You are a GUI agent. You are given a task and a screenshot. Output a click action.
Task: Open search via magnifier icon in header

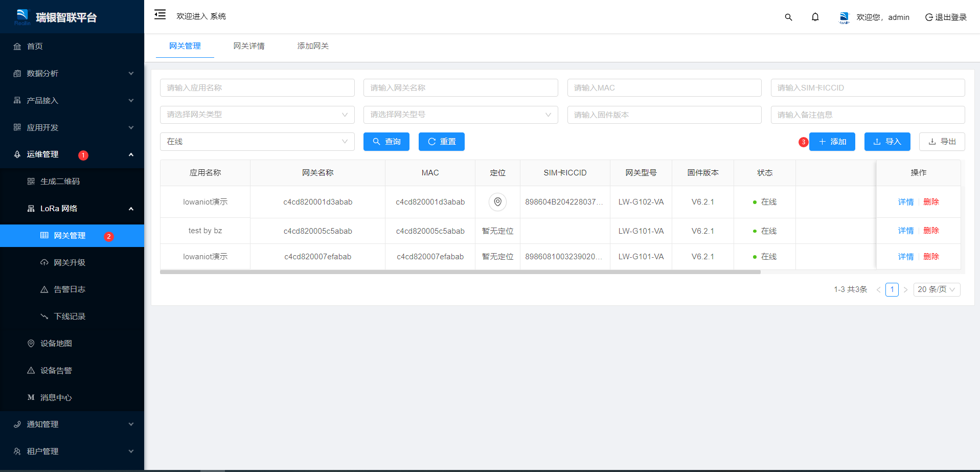788,17
